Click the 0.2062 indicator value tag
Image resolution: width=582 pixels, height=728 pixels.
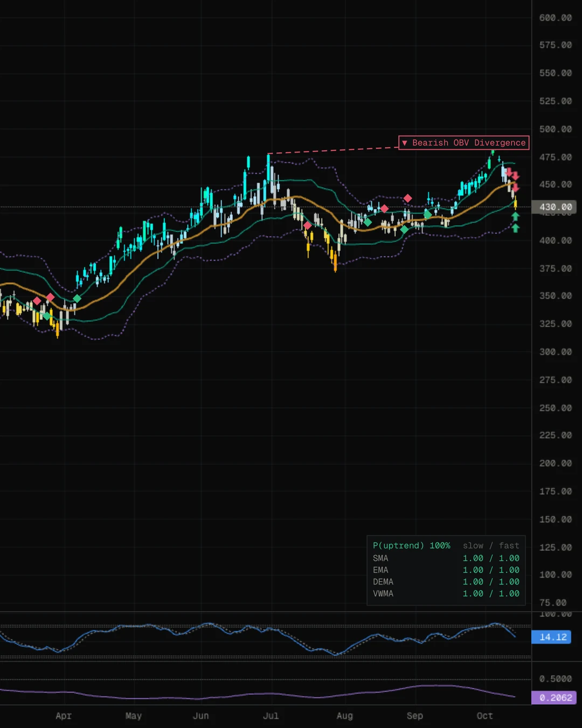click(x=555, y=698)
